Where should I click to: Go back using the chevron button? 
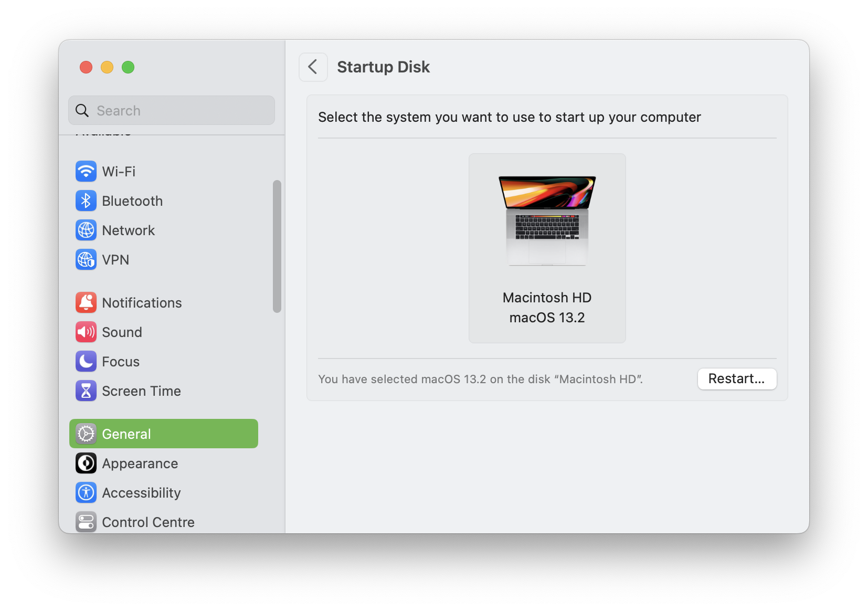point(313,67)
